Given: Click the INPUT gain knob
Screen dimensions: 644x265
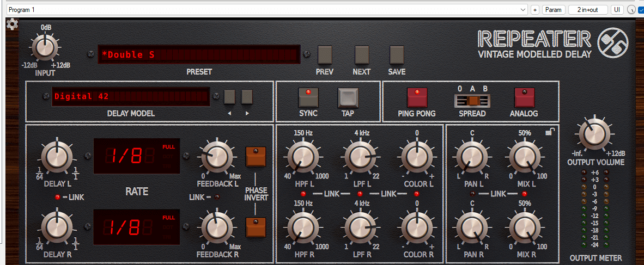Looking at the screenshot, I should pyautogui.click(x=46, y=48).
